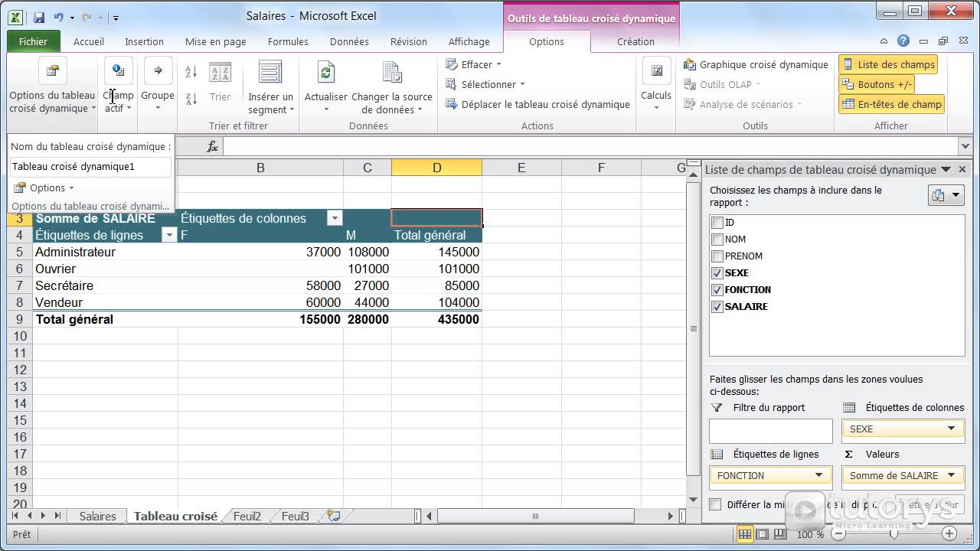Open the Sélectionner dropdown
The width and height of the screenshot is (980, 551).
(485, 84)
